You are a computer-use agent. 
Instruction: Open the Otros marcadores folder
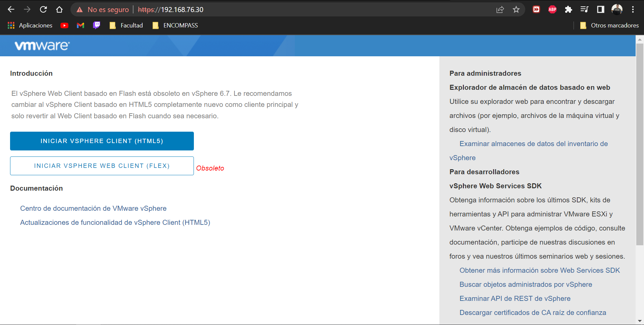(609, 25)
